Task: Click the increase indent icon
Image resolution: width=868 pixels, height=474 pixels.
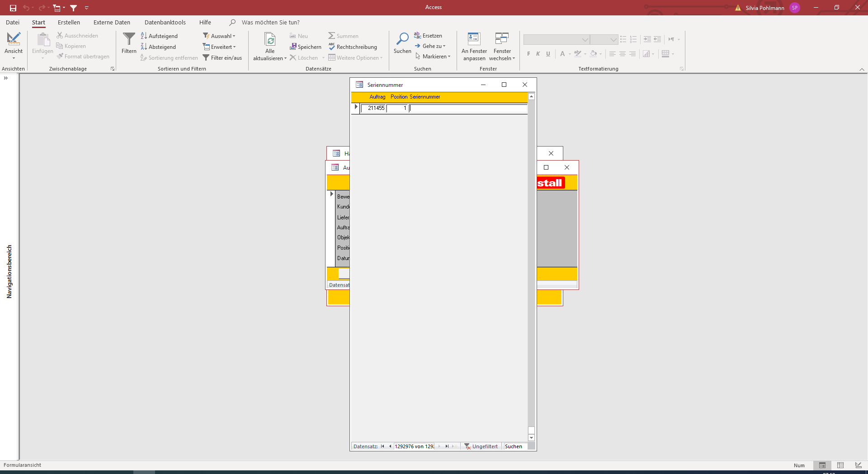Action: tap(647, 39)
